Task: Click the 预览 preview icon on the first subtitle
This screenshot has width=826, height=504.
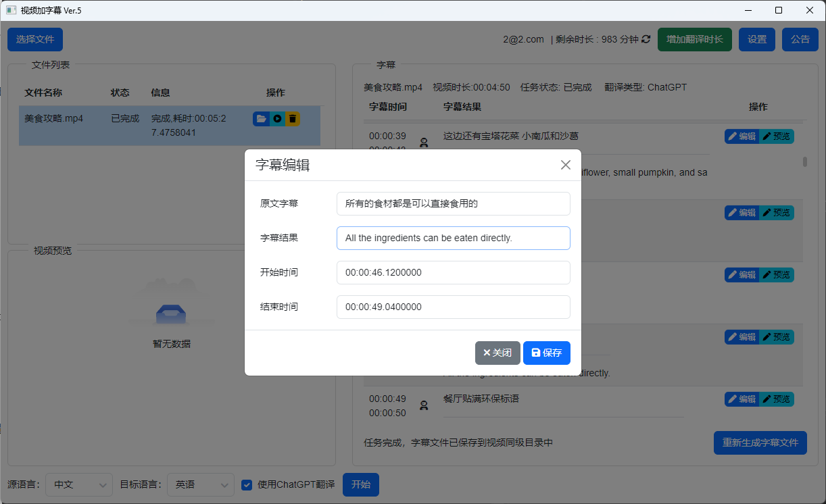Action: pyautogui.click(x=777, y=136)
